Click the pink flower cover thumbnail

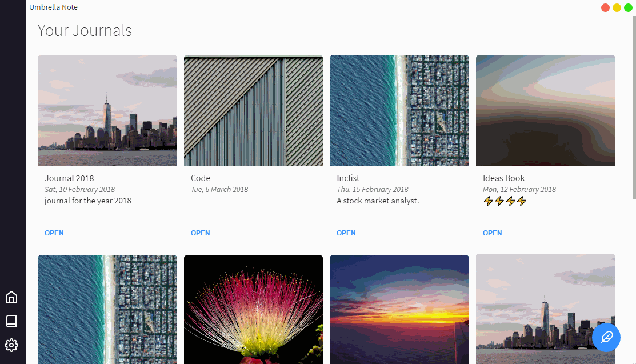tap(254, 309)
